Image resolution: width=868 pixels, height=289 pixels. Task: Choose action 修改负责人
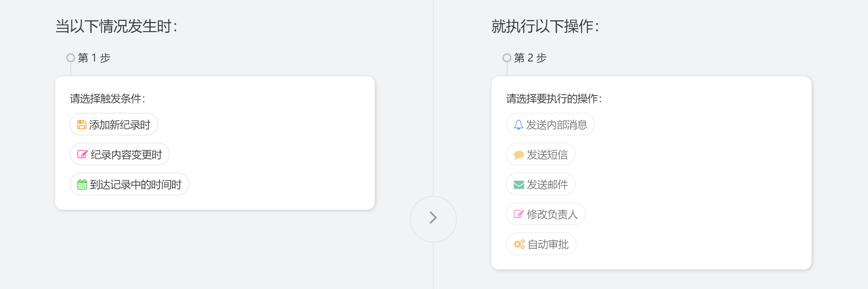click(x=546, y=214)
